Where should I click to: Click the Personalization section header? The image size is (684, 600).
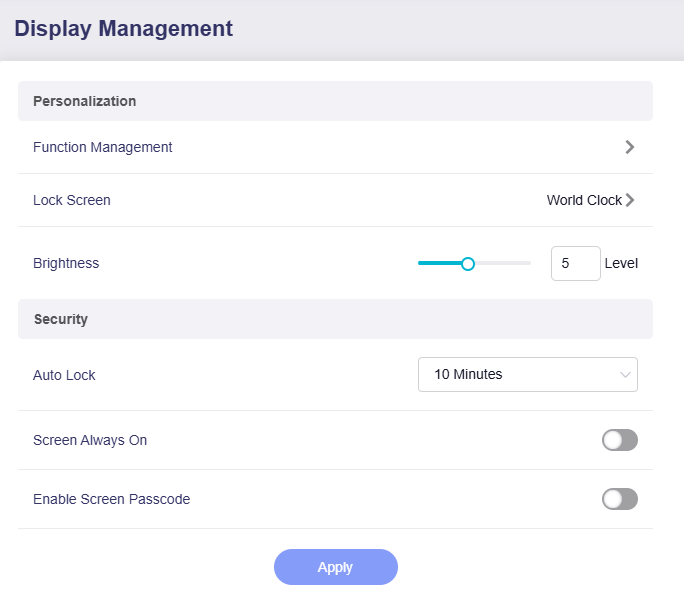(x=335, y=101)
